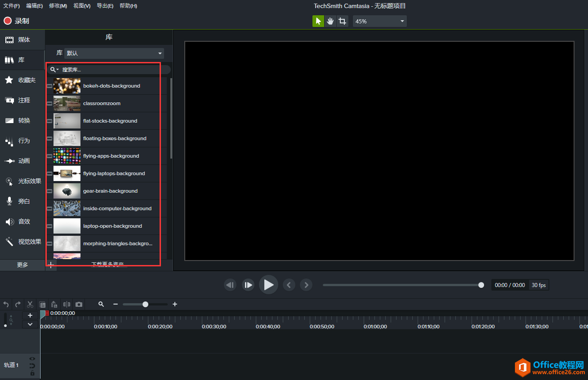The height and width of the screenshot is (380, 588).
Task: Open the 光标效果 cursor effects tab
Action: (x=22, y=181)
